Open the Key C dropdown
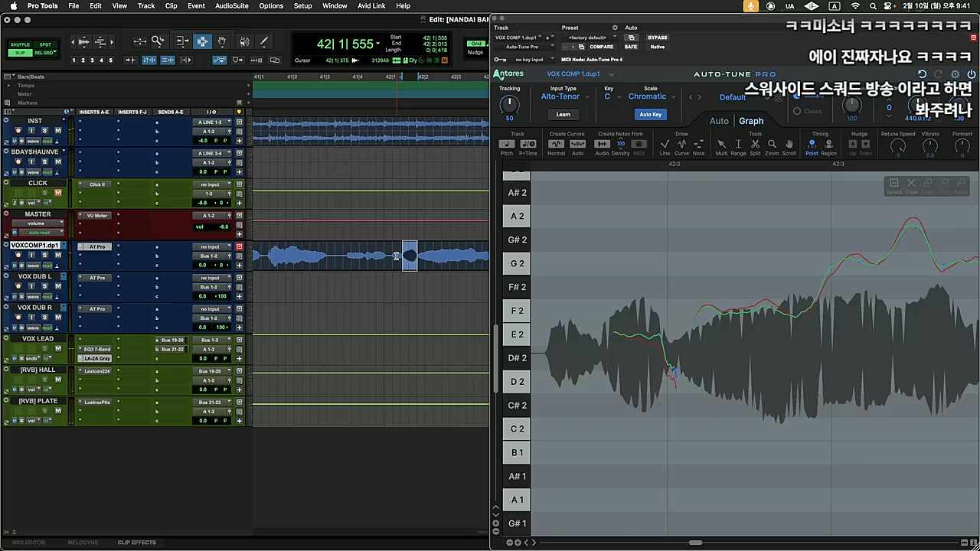The height and width of the screenshot is (551, 980). coord(612,97)
